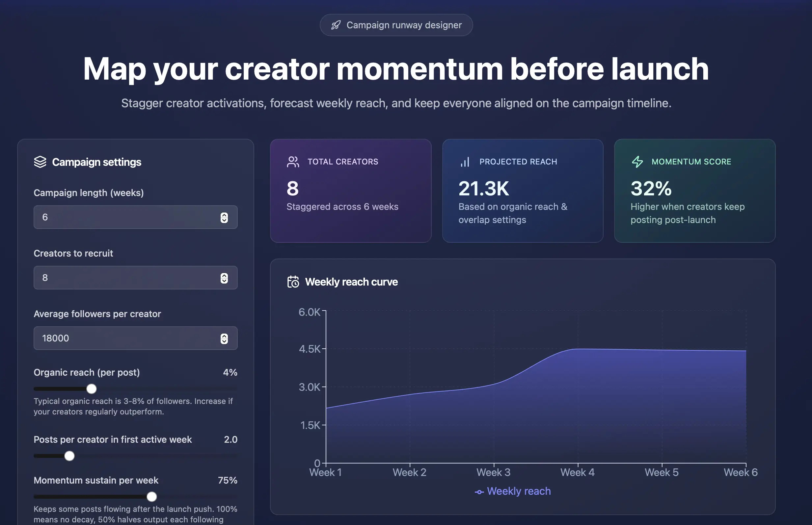Click the dot marker icon before the Weekly reach legend
This screenshot has width=812, height=525.
pos(479,491)
